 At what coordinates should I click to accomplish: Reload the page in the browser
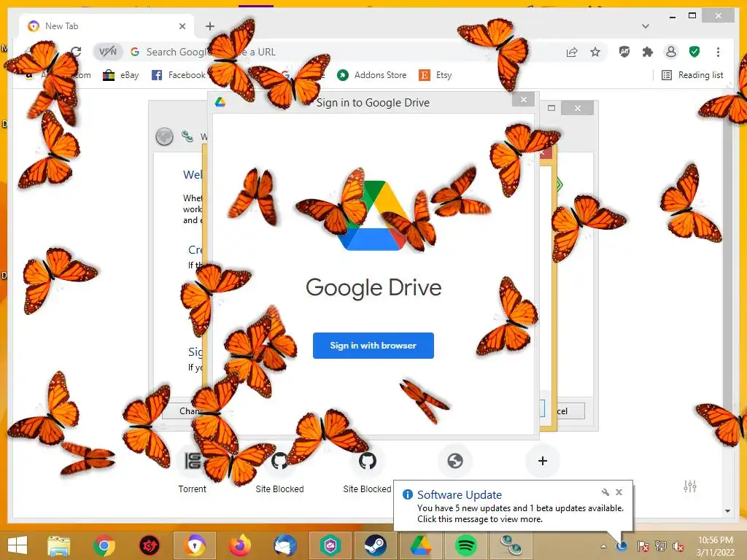click(76, 52)
